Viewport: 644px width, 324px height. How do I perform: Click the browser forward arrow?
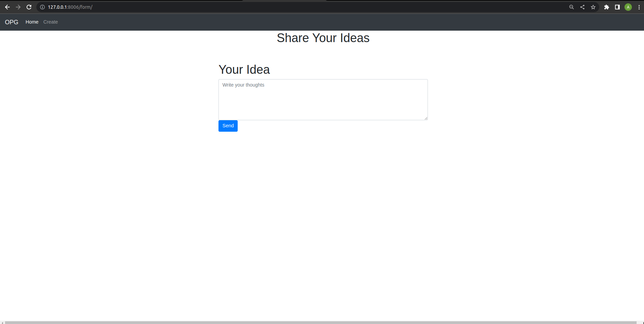click(18, 7)
